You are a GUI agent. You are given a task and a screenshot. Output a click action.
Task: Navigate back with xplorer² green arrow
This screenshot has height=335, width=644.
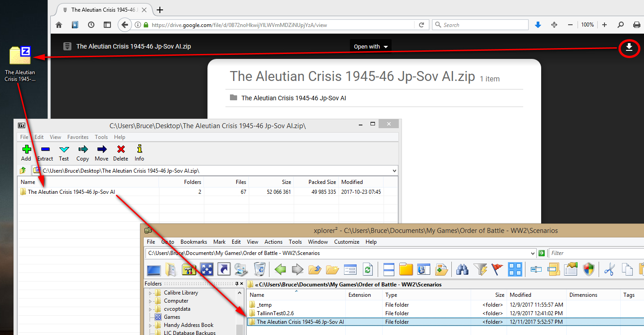(x=280, y=269)
